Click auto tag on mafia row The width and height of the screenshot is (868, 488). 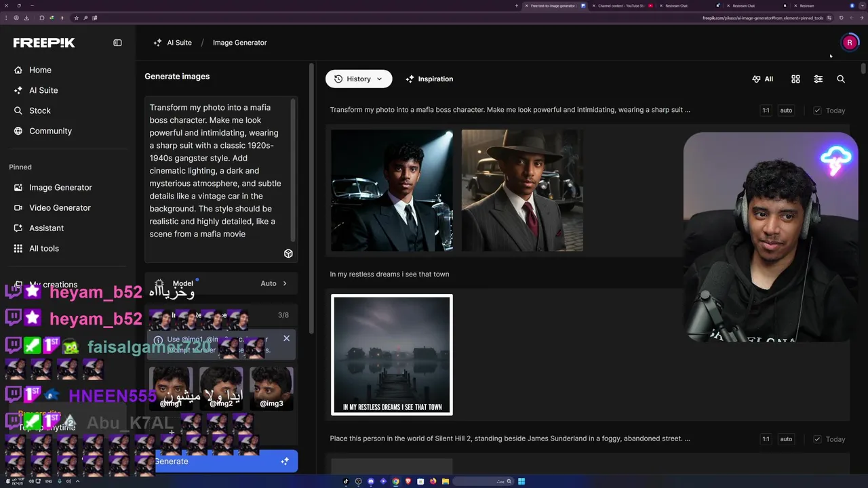pos(786,110)
